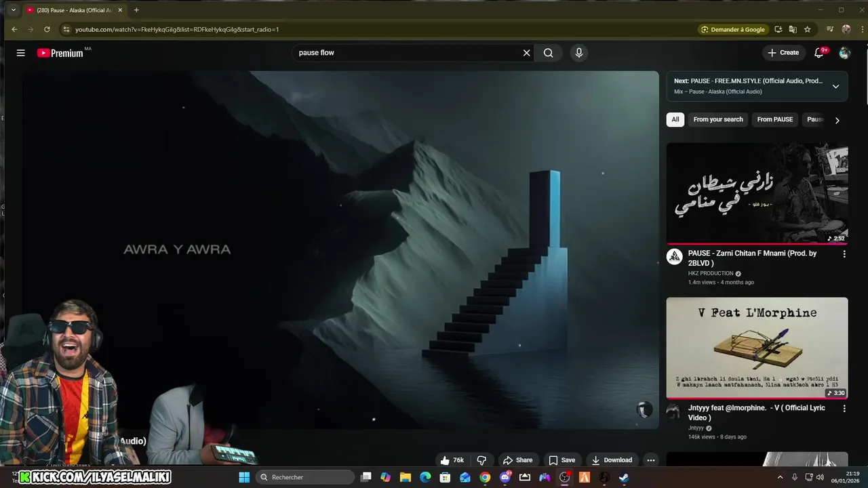Viewport: 868px width, 488px height.
Task: Reload the page
Action: pyautogui.click(x=47, y=29)
